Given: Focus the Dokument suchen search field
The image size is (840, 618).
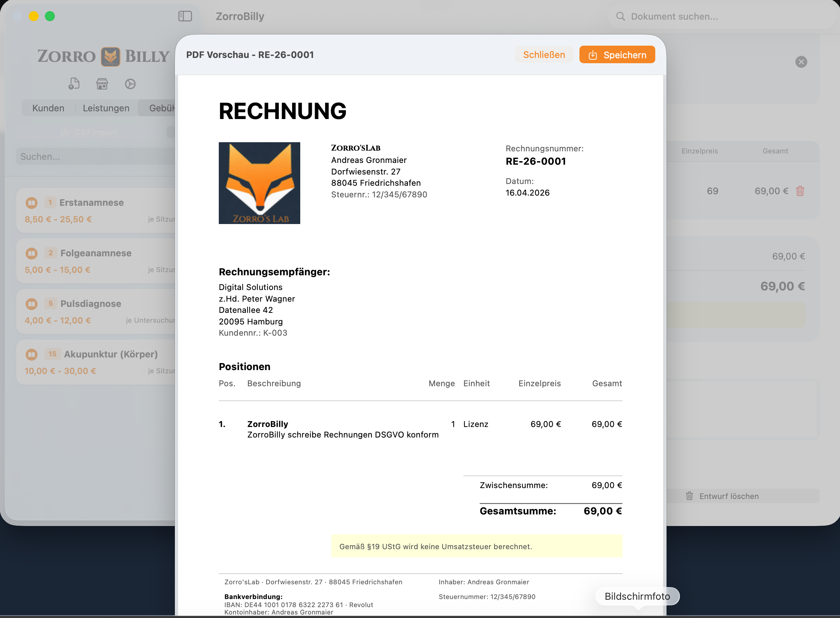Looking at the screenshot, I should tap(722, 17).
